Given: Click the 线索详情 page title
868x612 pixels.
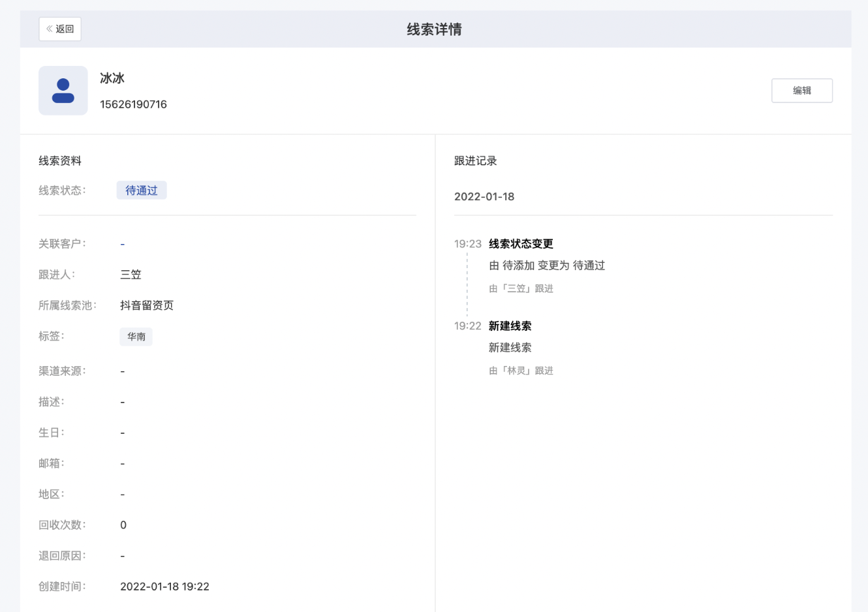Looking at the screenshot, I should 435,29.
